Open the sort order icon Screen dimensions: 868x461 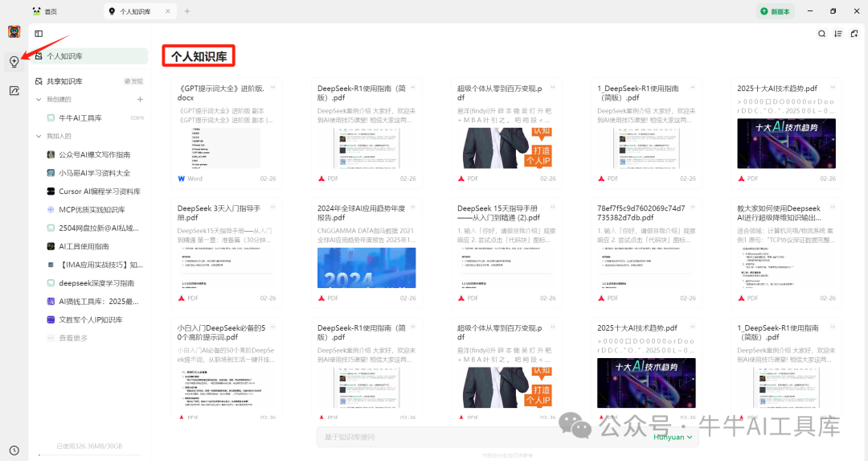coord(838,34)
